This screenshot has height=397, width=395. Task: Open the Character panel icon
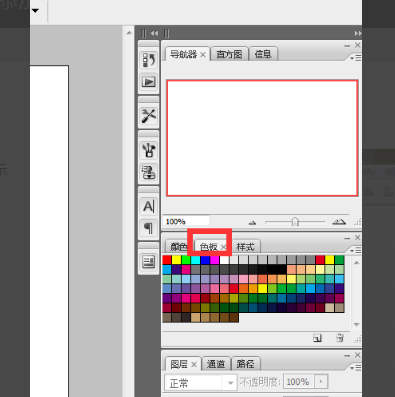(x=149, y=207)
